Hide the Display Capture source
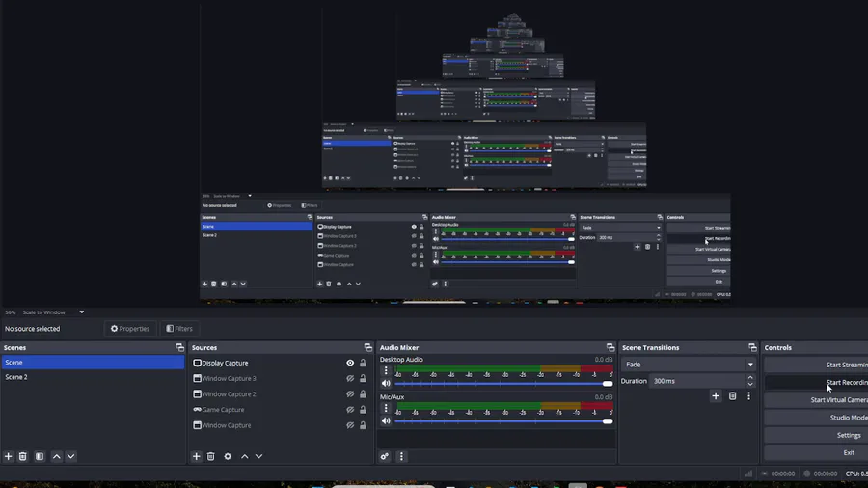This screenshot has width=868, height=488. [350, 363]
